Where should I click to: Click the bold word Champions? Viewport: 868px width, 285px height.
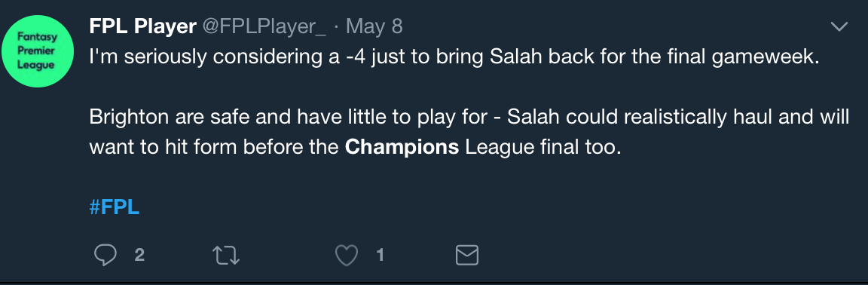pos(402,148)
